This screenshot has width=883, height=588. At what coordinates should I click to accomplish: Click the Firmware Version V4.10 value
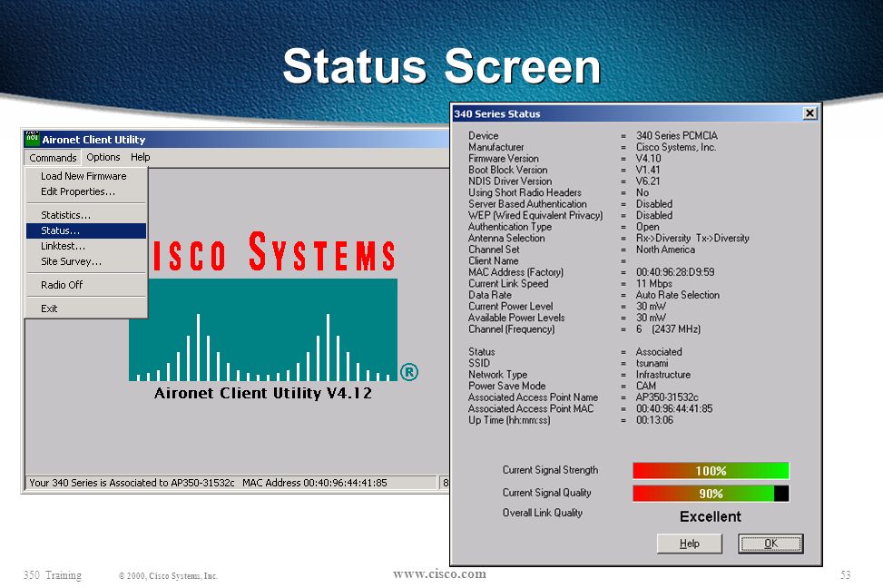[648, 159]
